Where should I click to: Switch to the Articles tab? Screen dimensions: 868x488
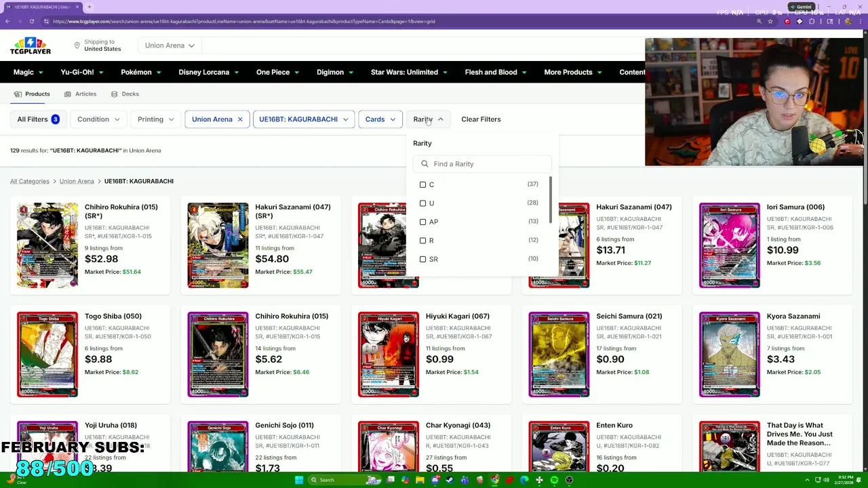pos(80,94)
